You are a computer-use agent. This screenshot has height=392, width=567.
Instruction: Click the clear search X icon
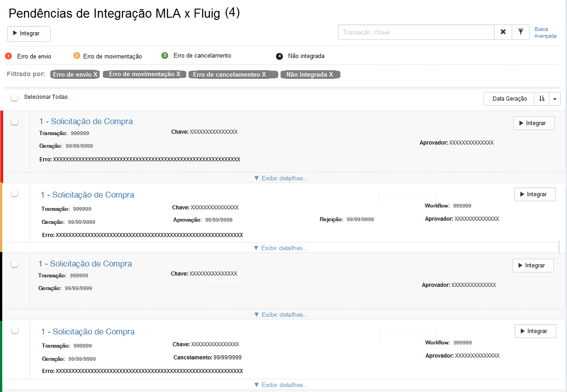tap(503, 32)
